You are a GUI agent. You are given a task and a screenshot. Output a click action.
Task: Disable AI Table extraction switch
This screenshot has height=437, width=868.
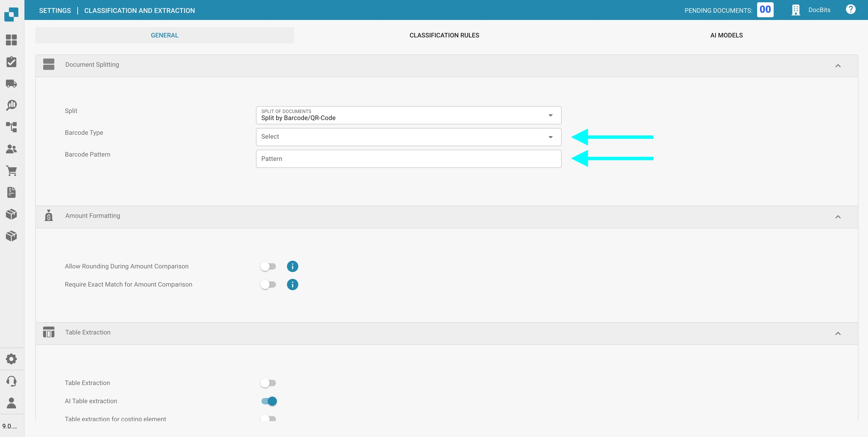tap(269, 401)
